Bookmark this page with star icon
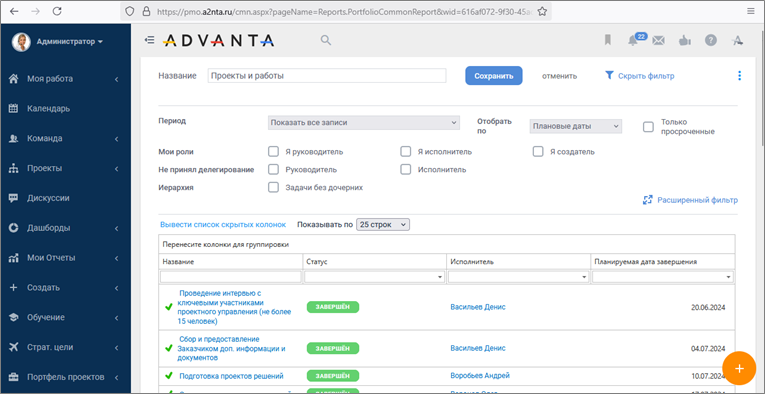765x394 pixels. (x=542, y=12)
